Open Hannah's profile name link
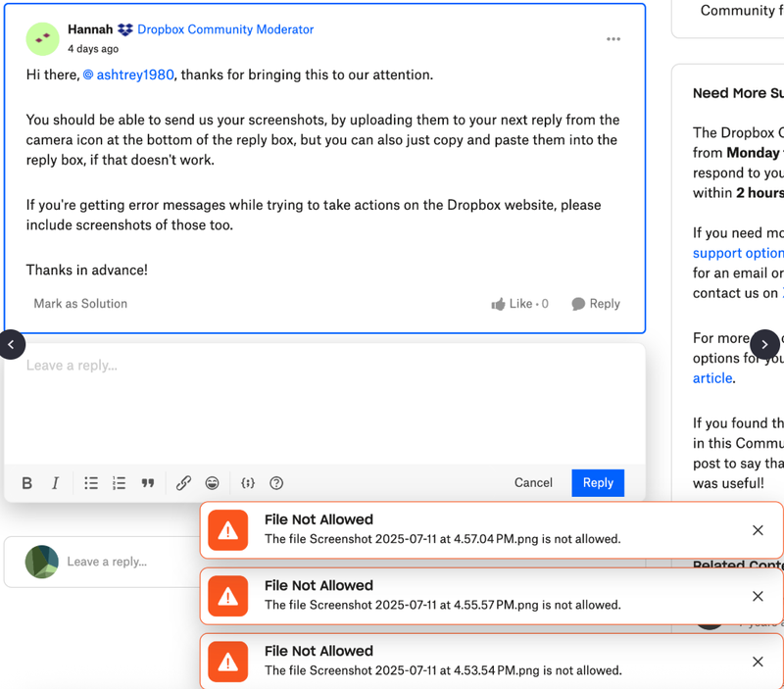Image resolution: width=784 pixels, height=689 pixels. (x=90, y=29)
